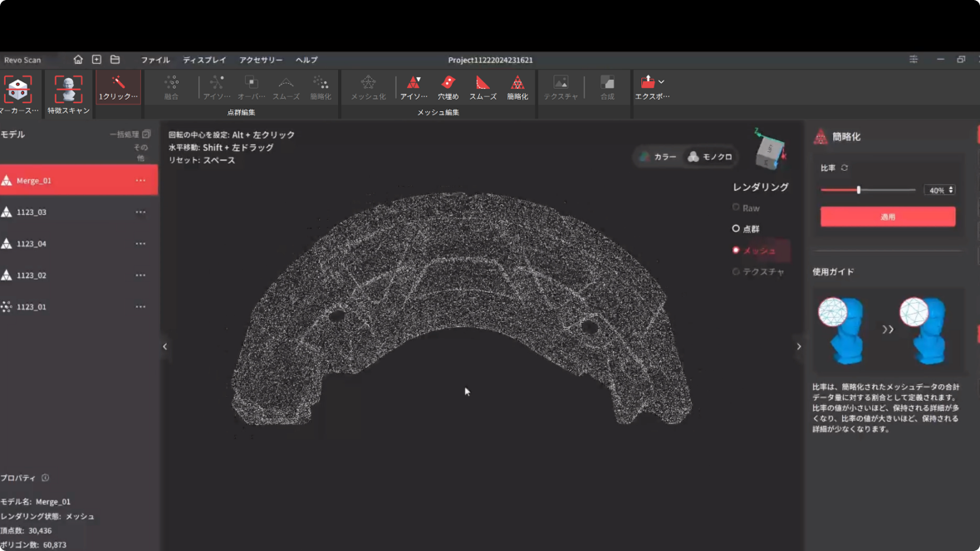Toggle display to モノクロ mode
This screenshot has width=980, height=551.
coord(710,157)
